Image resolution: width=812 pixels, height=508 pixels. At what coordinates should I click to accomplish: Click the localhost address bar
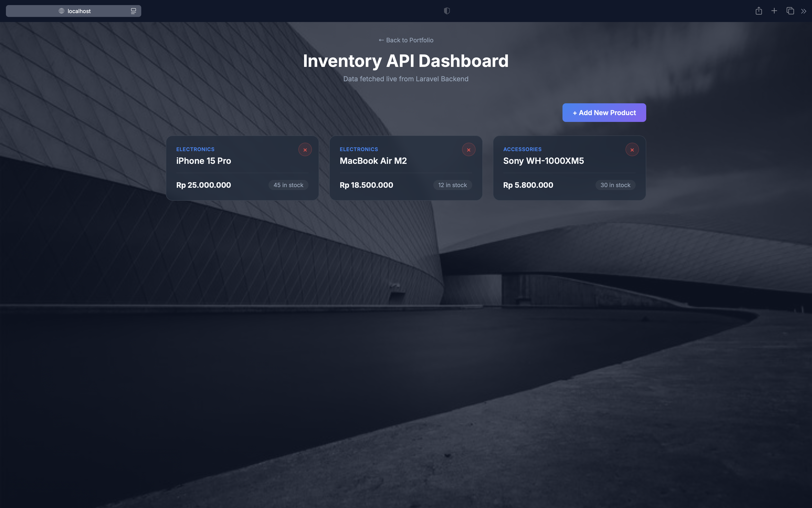(x=74, y=11)
